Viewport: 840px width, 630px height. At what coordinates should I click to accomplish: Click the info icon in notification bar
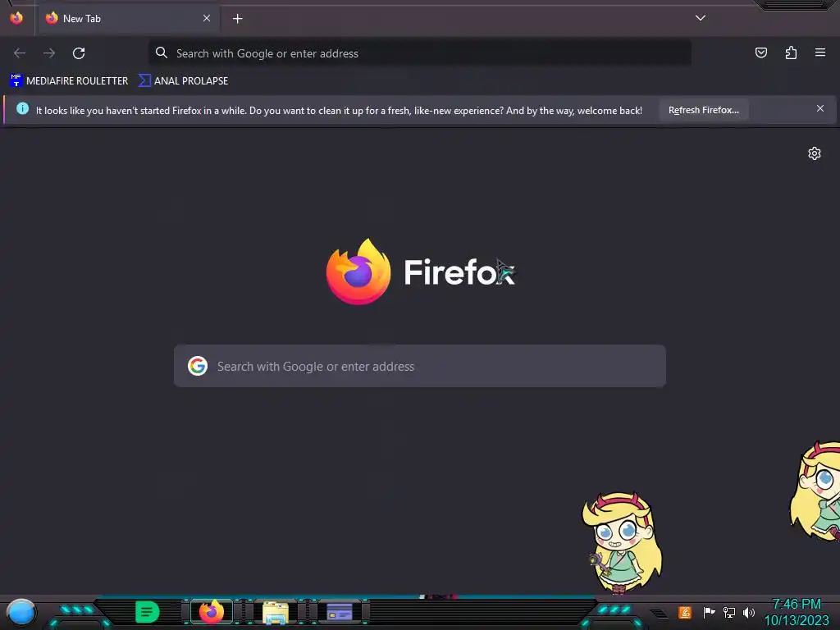click(x=22, y=109)
